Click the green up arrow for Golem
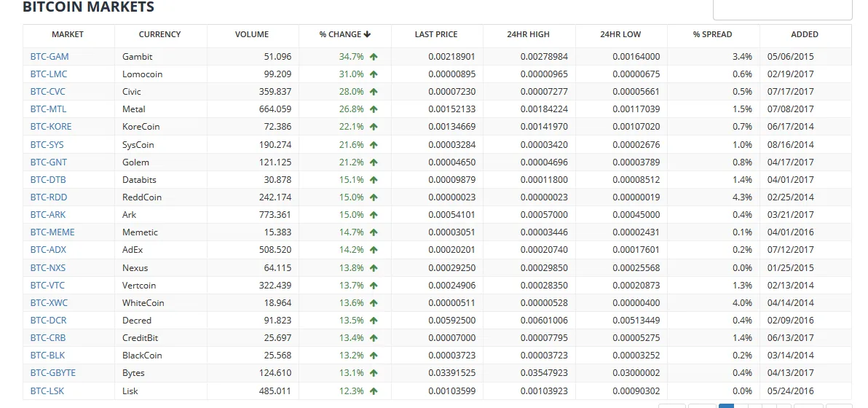The height and width of the screenshot is (408, 868). 374,162
